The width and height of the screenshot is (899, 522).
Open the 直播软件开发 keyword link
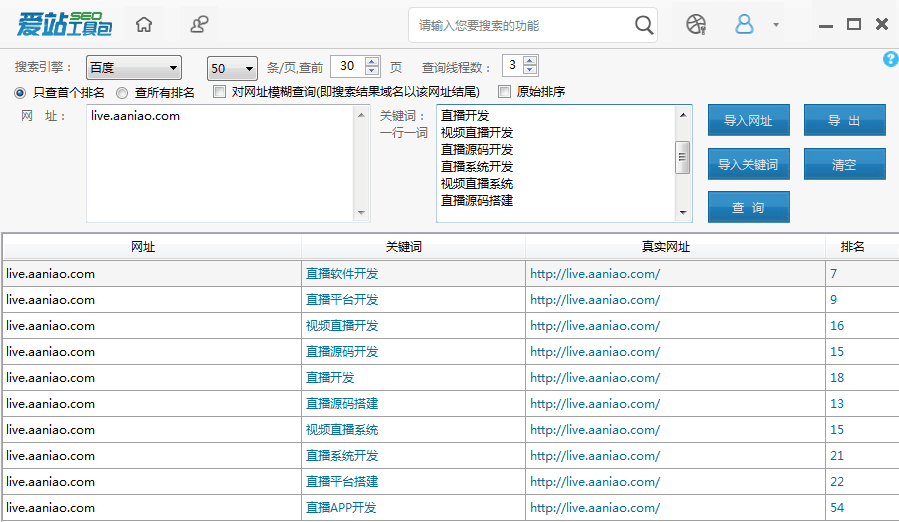[x=342, y=274]
